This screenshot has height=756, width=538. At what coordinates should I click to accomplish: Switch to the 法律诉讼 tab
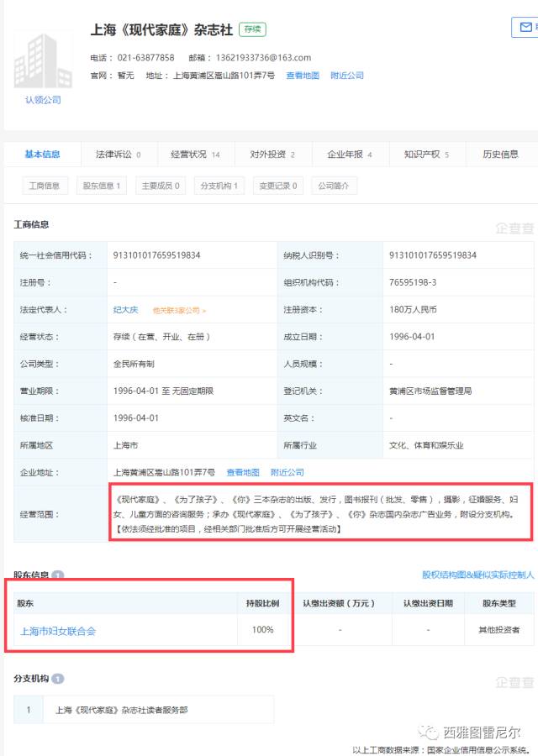coord(119,155)
